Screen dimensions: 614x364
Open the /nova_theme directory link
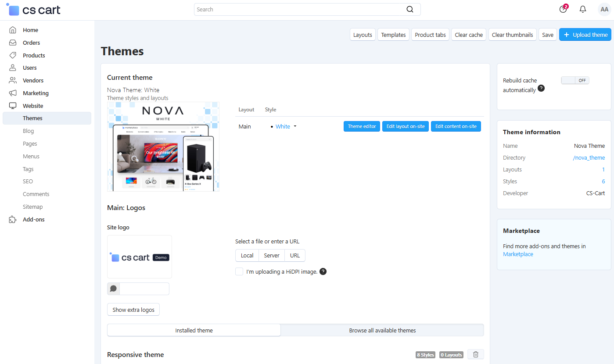coord(589,158)
